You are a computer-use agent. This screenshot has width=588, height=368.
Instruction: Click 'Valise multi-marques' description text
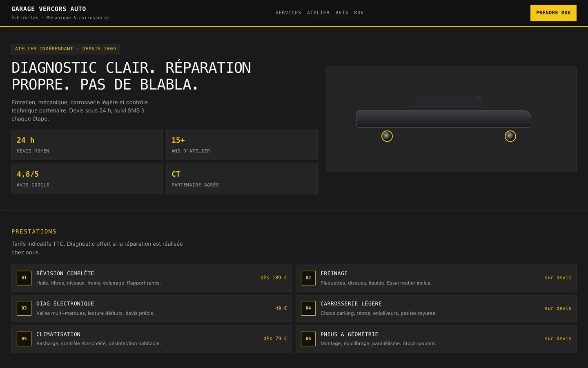pos(95,313)
